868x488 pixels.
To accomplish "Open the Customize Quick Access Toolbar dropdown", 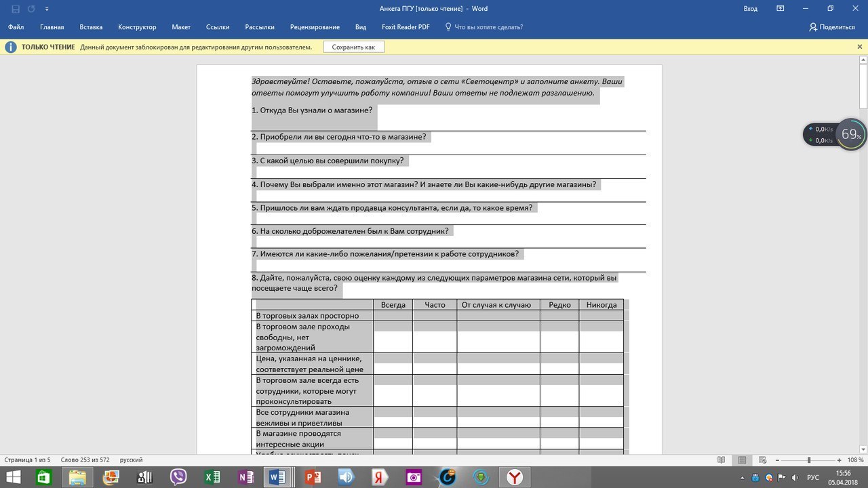I will 46,9.
